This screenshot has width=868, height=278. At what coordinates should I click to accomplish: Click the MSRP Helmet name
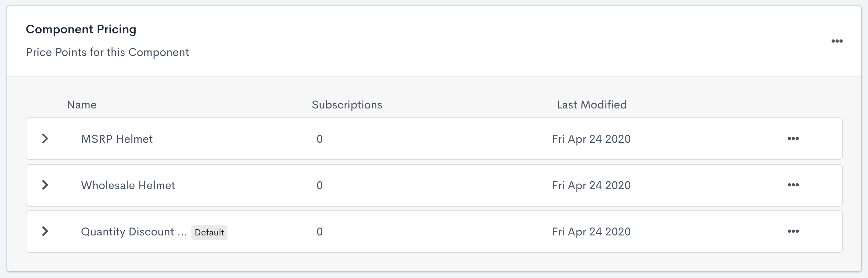pyautogui.click(x=116, y=139)
